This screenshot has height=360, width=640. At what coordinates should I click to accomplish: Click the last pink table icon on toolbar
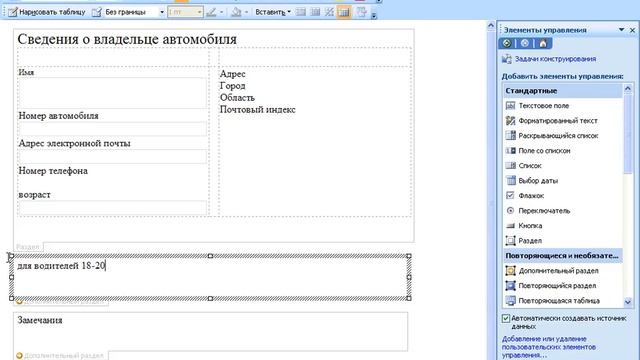(361, 12)
